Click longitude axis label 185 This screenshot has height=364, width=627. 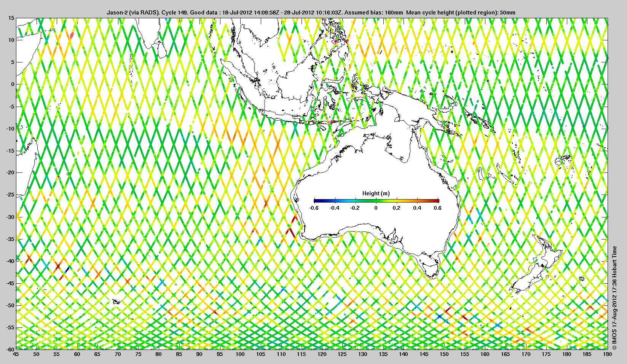(x=587, y=354)
